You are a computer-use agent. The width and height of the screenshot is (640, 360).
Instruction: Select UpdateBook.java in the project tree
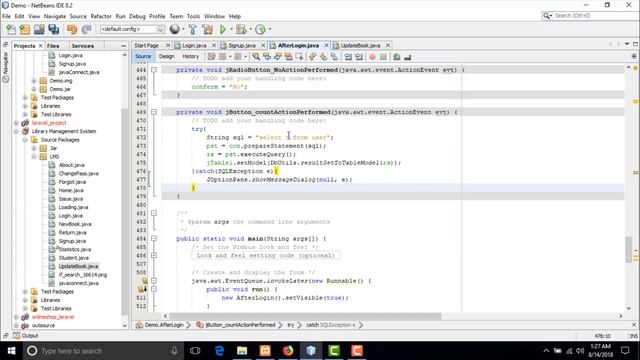78,266
